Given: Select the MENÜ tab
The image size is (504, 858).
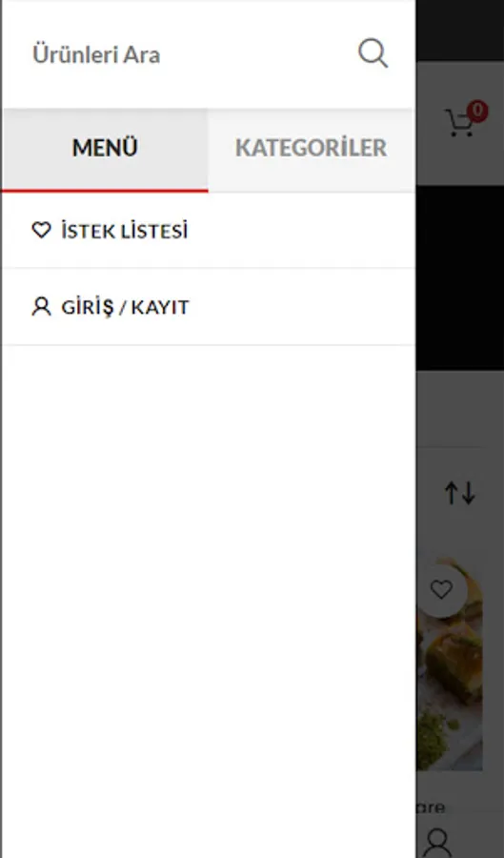Looking at the screenshot, I should coord(105,149).
